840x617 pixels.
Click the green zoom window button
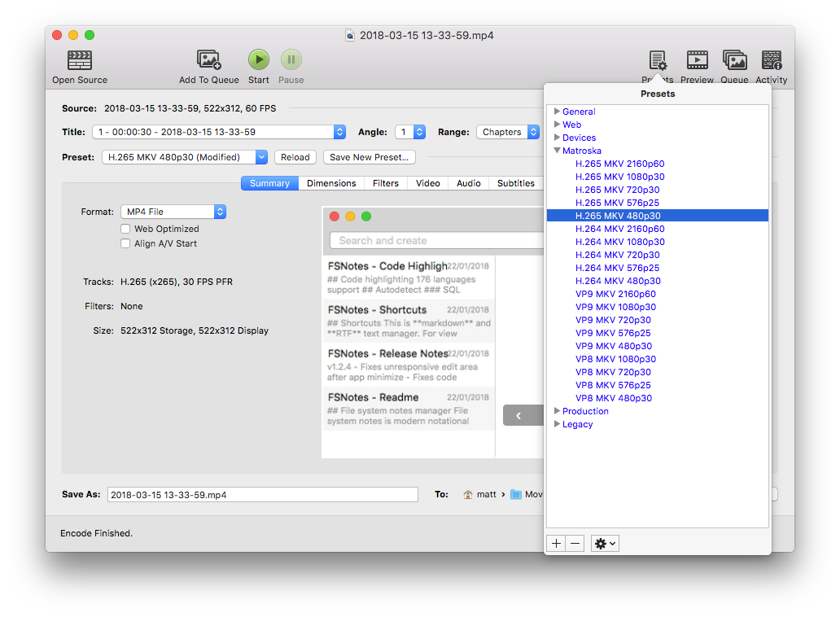tap(90, 35)
